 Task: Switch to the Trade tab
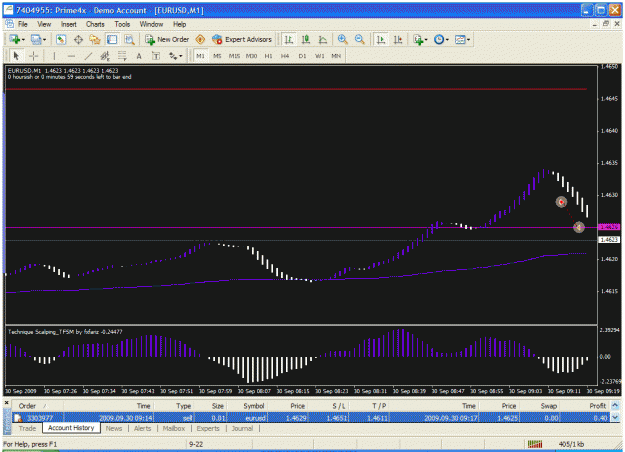pos(27,428)
